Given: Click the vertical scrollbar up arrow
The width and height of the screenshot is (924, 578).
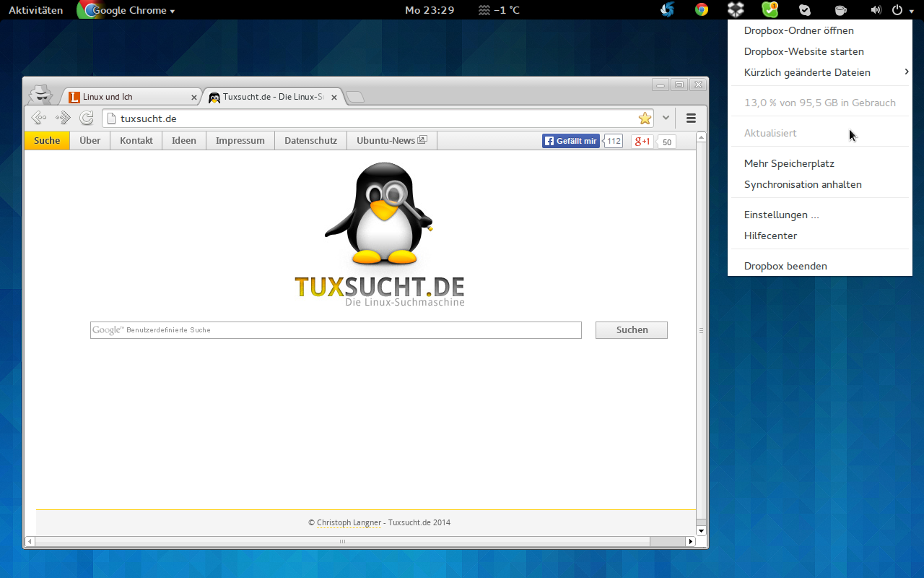Looking at the screenshot, I should coord(701,137).
